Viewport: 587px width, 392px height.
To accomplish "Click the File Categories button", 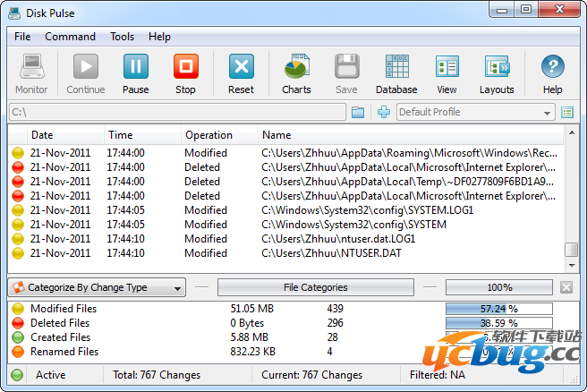I will coord(315,287).
